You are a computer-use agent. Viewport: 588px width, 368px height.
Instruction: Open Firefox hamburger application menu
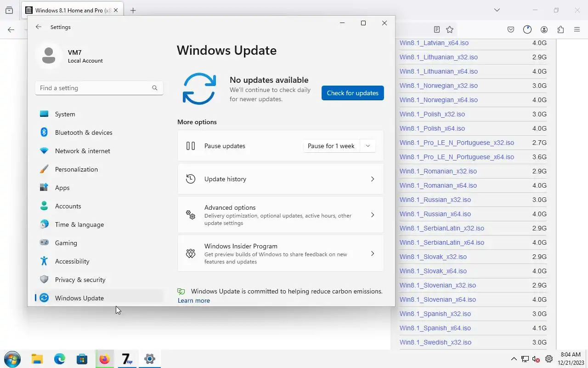coord(577,29)
